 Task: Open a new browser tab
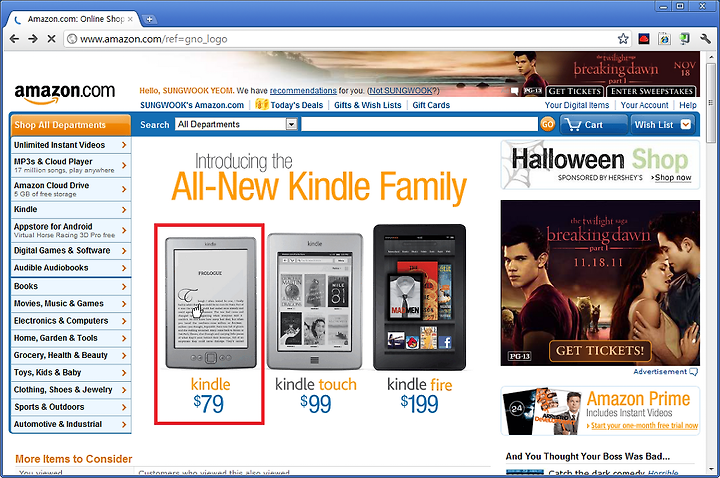[x=149, y=19]
